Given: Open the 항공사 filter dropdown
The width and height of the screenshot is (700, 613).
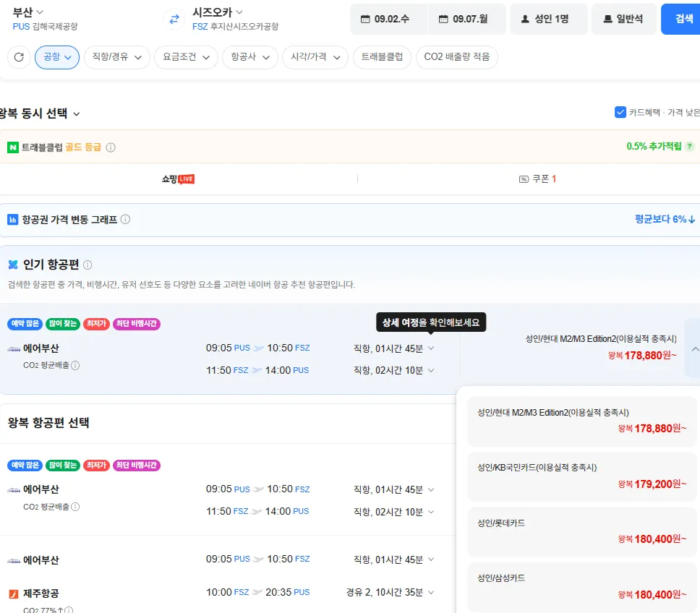Looking at the screenshot, I should tap(250, 57).
